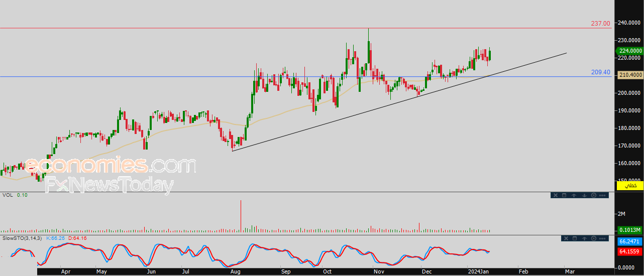Image resolution: width=644 pixels, height=276 pixels.
Task: Click the 237.00 resistance line label
Action: coord(600,24)
